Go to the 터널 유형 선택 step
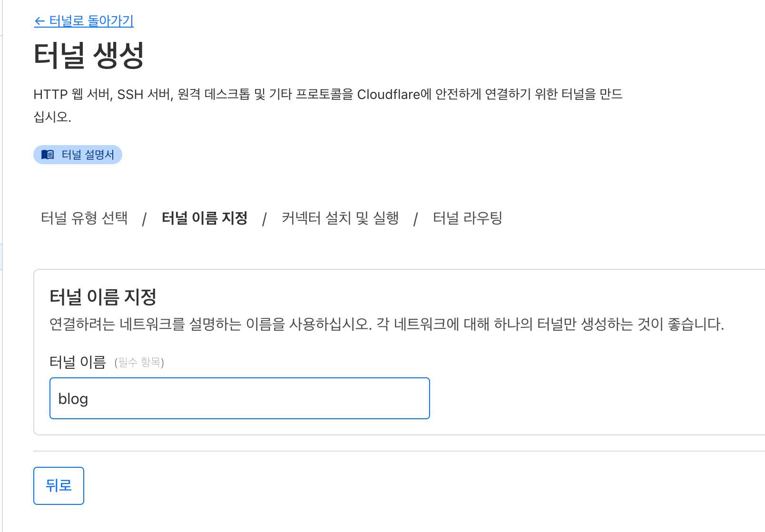 click(x=84, y=218)
